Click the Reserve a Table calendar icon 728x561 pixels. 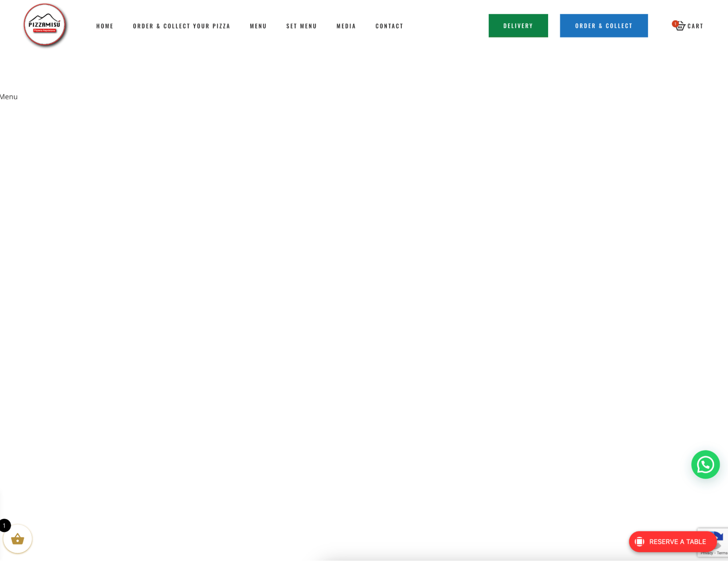[640, 542]
